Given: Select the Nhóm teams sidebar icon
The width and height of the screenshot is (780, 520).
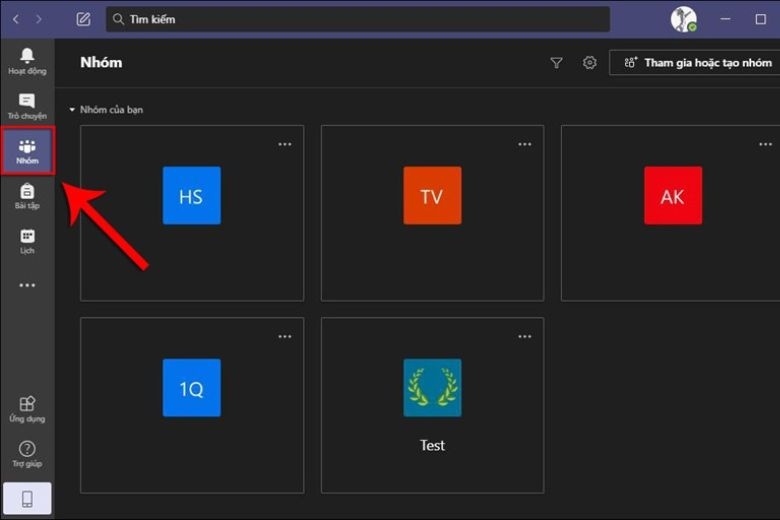Looking at the screenshot, I should coord(27,151).
